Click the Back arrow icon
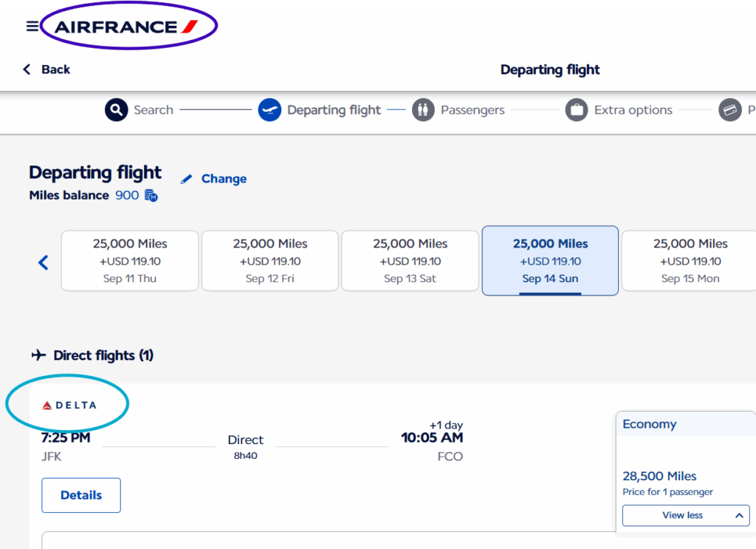 pyautogui.click(x=27, y=69)
